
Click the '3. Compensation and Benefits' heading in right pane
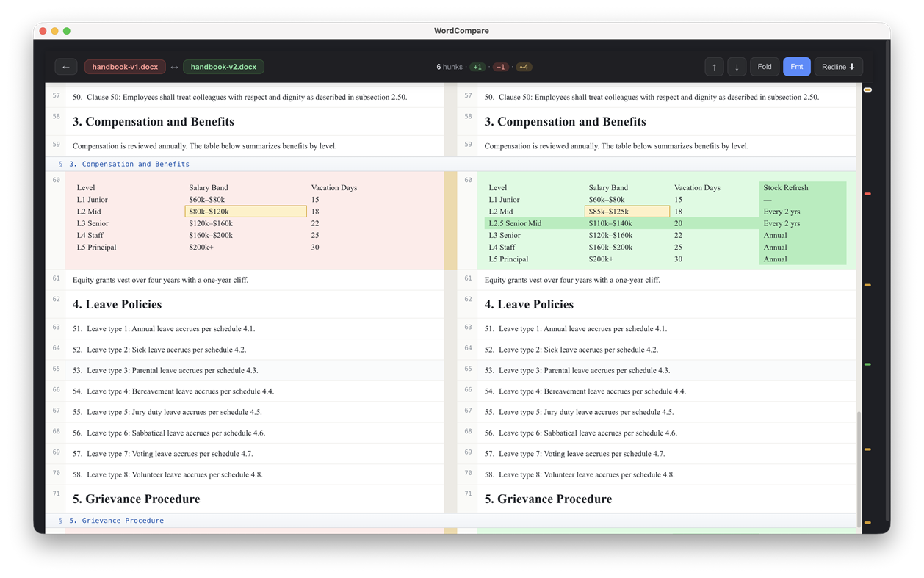click(565, 122)
